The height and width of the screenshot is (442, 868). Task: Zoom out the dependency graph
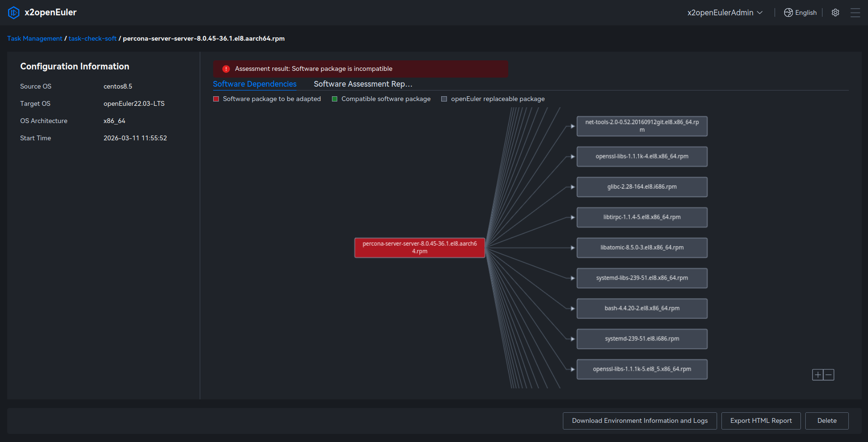829,375
